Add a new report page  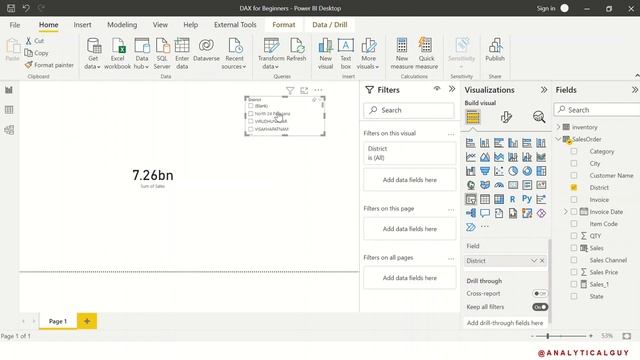coord(87,321)
